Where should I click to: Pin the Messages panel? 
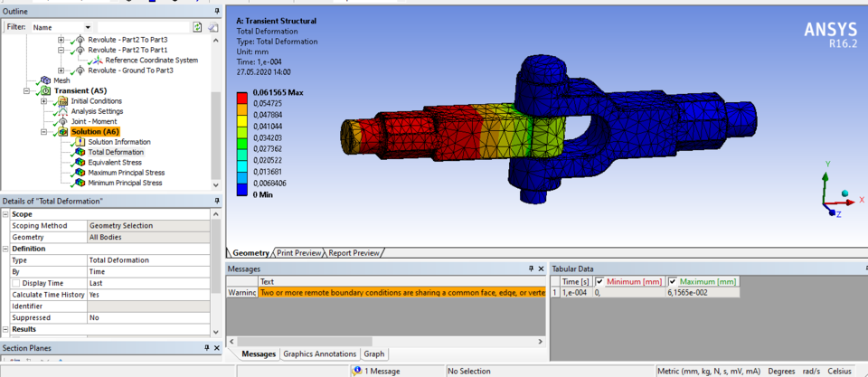click(x=531, y=269)
